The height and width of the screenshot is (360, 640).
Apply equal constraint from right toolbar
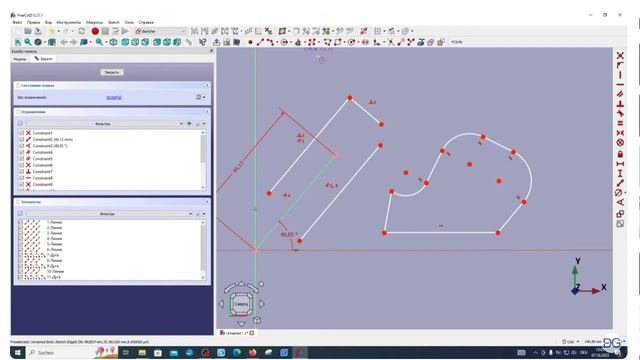point(620,123)
